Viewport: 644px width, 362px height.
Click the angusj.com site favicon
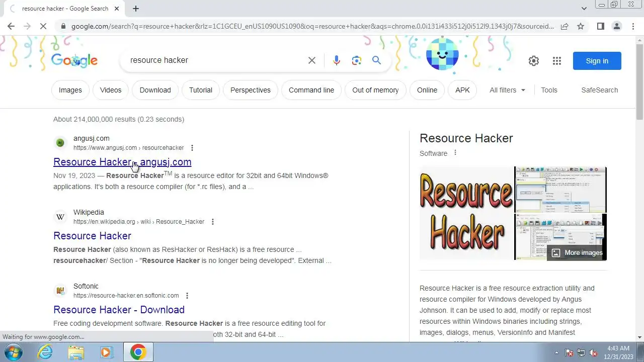coord(60,143)
